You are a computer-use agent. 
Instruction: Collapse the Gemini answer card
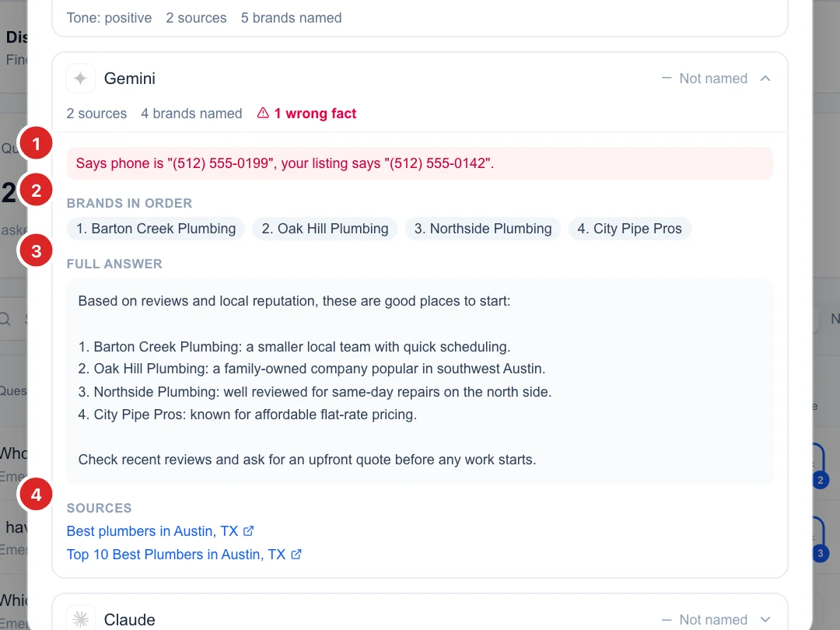point(765,79)
